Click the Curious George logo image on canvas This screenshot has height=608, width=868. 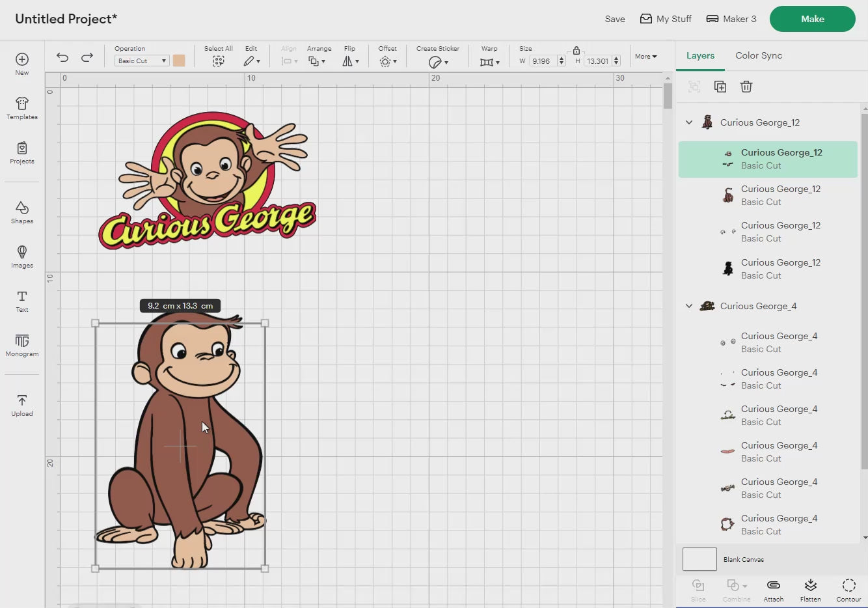207,180
